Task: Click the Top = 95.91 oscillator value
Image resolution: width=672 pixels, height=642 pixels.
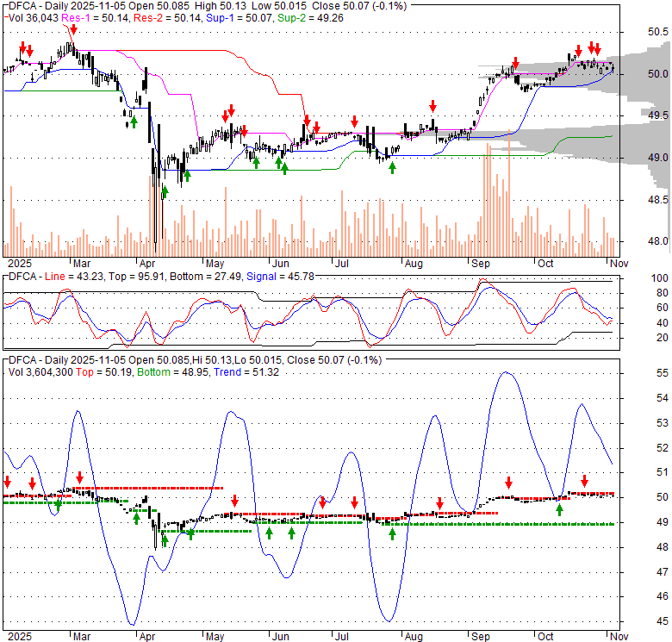Action: tap(136, 277)
